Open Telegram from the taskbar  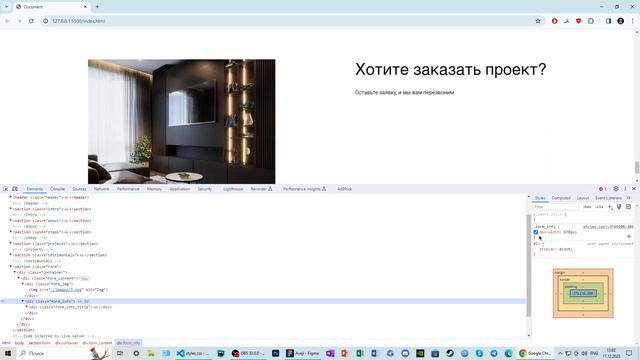click(494, 353)
